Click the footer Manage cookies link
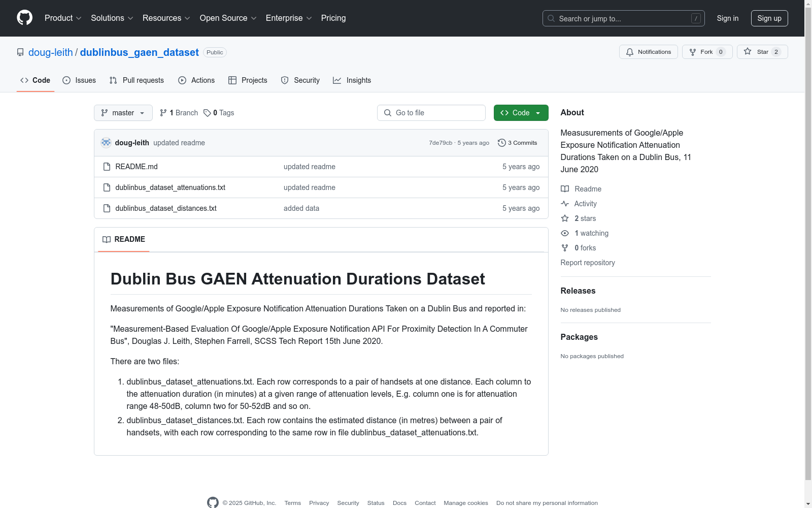The height and width of the screenshot is (508, 812). click(466, 503)
